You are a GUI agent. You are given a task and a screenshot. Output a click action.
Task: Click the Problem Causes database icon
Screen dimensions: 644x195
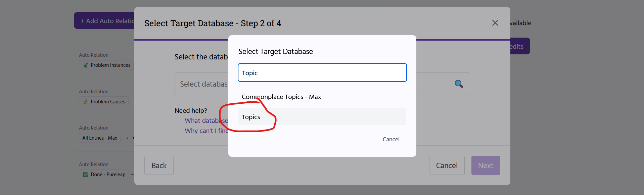click(x=86, y=102)
